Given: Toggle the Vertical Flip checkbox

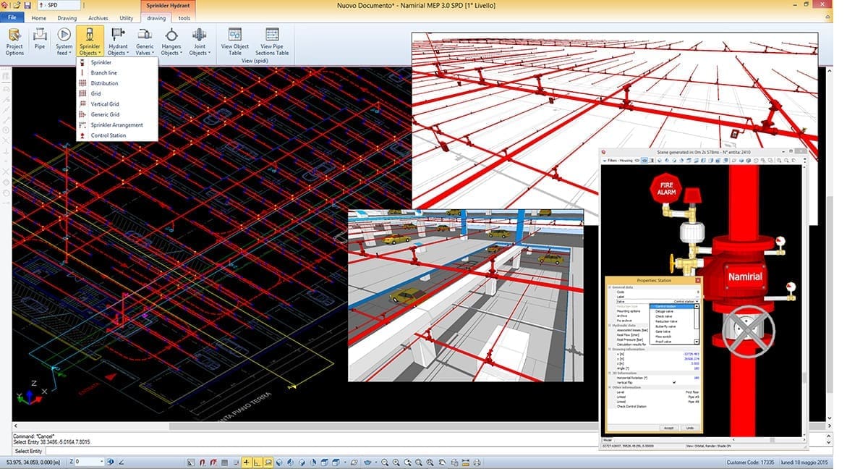Looking at the screenshot, I should (x=674, y=382).
